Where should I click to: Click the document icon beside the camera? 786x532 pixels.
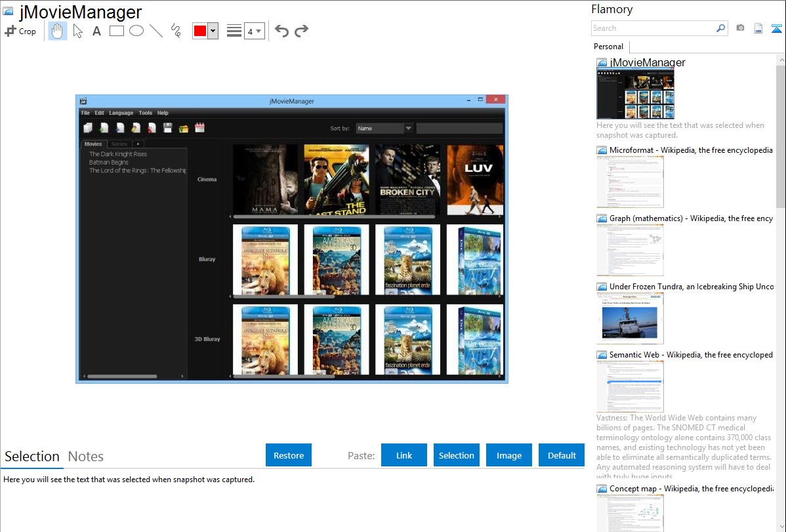tap(758, 28)
